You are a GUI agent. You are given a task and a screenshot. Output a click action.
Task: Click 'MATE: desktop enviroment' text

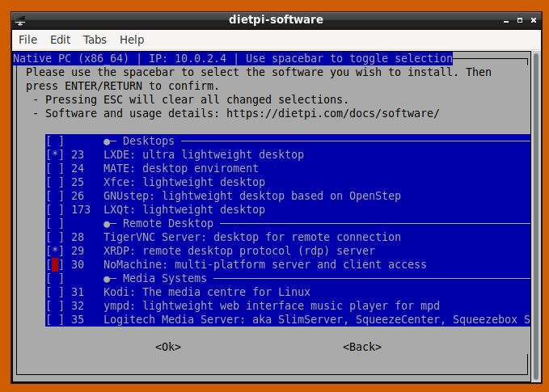click(180, 168)
